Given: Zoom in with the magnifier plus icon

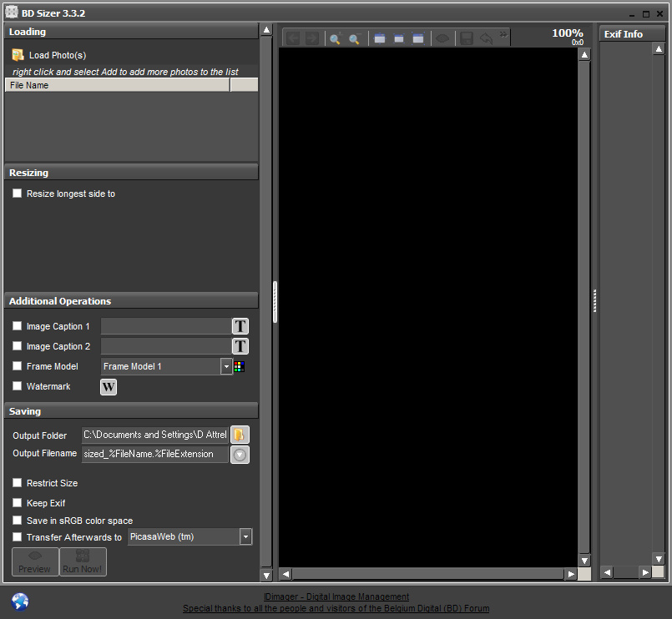Looking at the screenshot, I should click(335, 39).
